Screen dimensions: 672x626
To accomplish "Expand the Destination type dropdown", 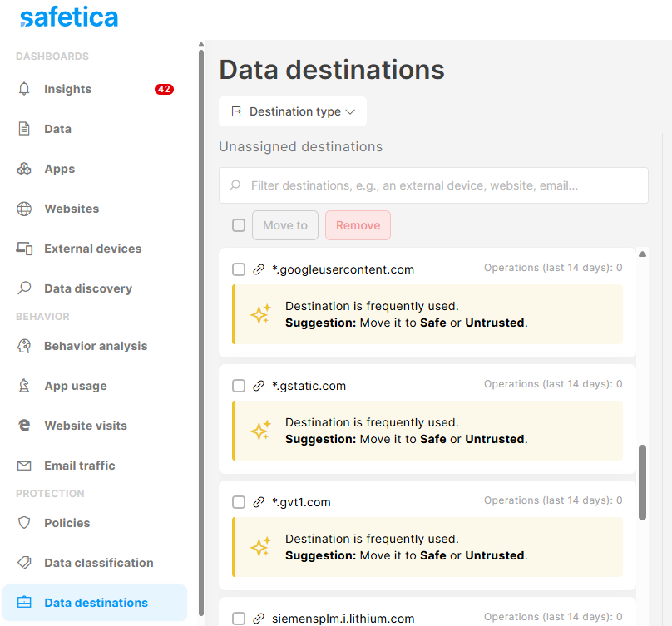I will 293,111.
